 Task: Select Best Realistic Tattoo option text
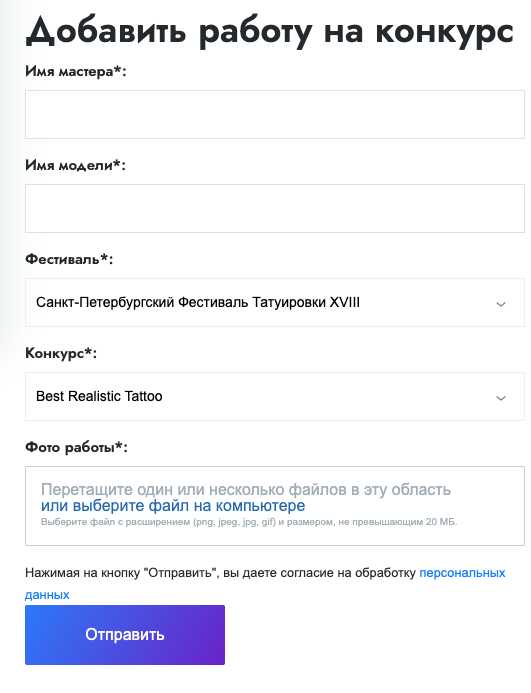[99, 396]
